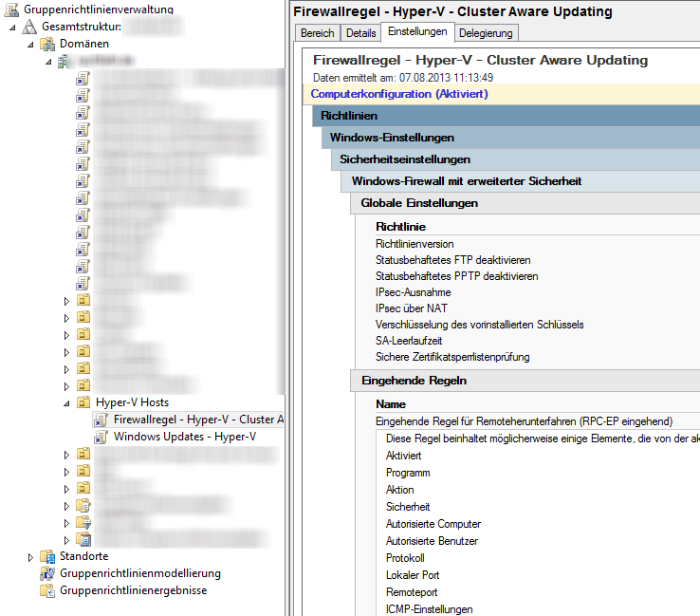Click the Windows Updates GPO link icon
Screen dimensions: 700x616
click(x=101, y=437)
